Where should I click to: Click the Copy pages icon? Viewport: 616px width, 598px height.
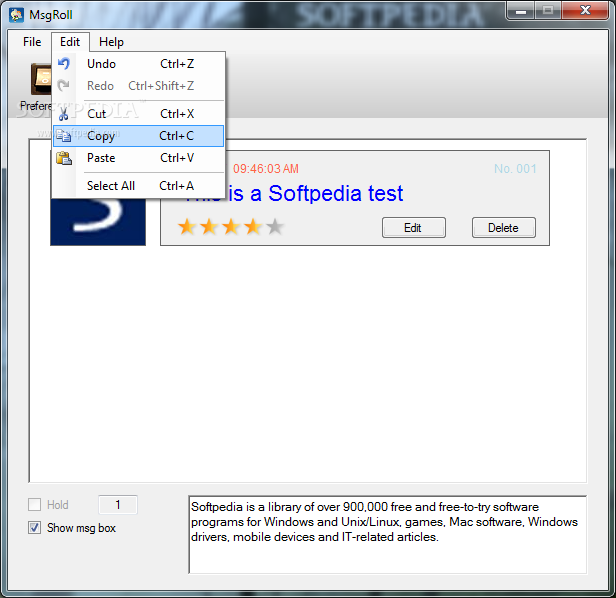coord(63,136)
